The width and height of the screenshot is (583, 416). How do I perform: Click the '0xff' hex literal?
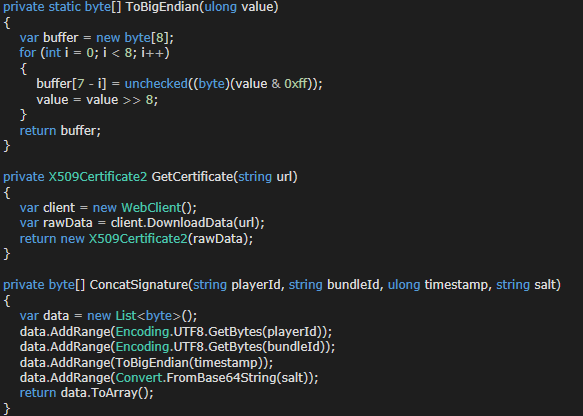tap(296, 84)
